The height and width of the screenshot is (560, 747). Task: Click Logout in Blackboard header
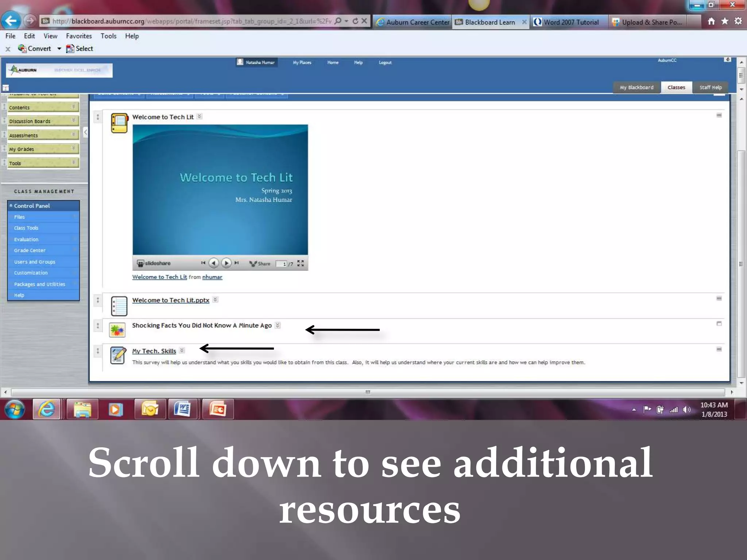(x=385, y=62)
